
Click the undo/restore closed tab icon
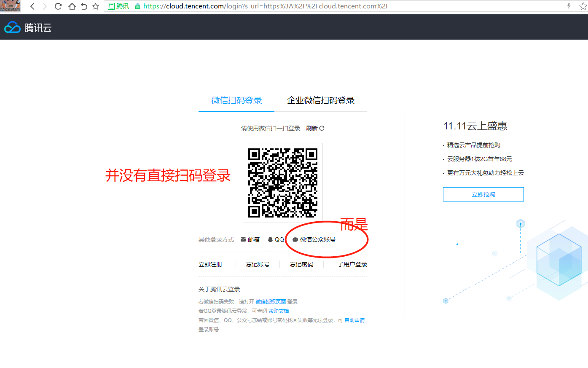[84, 6]
